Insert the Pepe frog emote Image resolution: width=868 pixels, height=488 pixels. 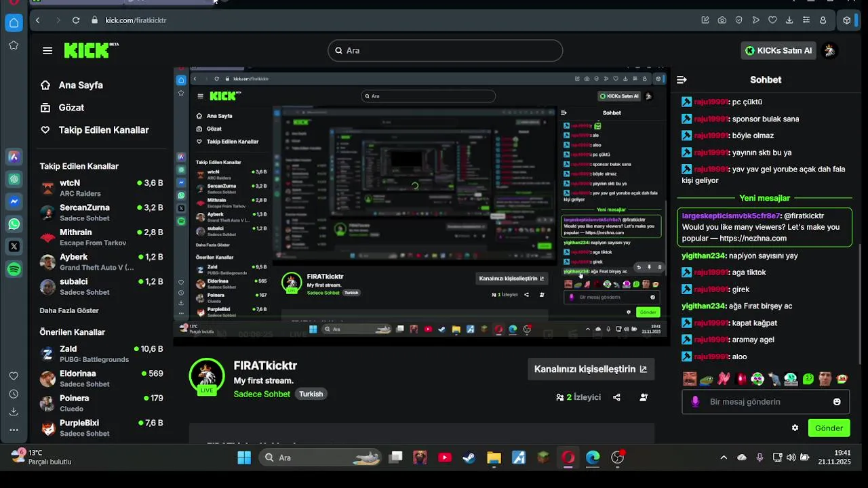pos(707,379)
